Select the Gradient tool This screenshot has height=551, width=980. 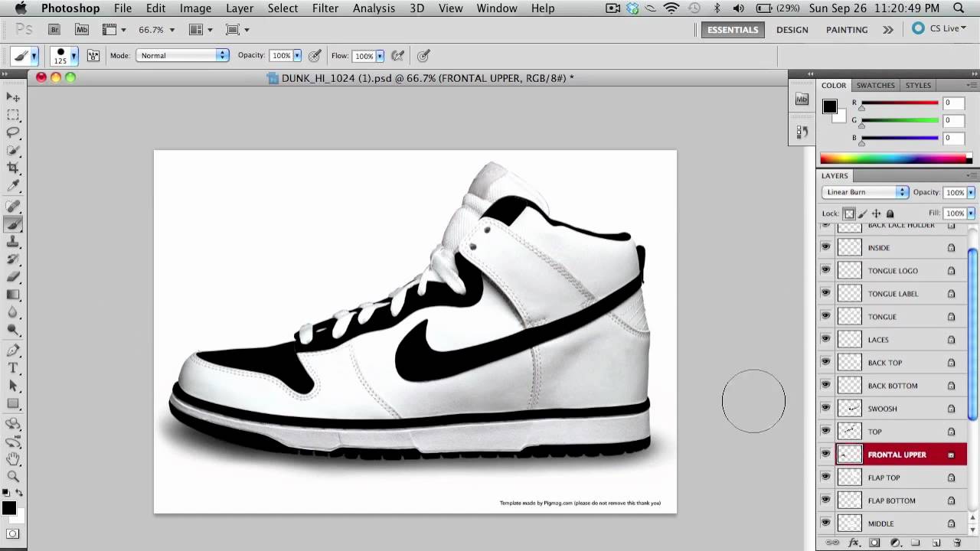13,295
